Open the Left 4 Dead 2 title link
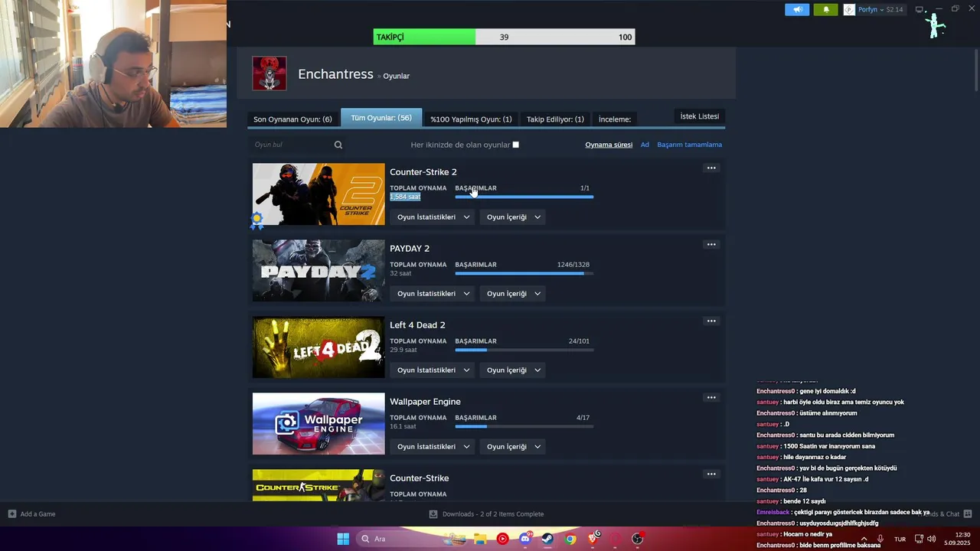This screenshot has height=551, width=980. point(417,325)
